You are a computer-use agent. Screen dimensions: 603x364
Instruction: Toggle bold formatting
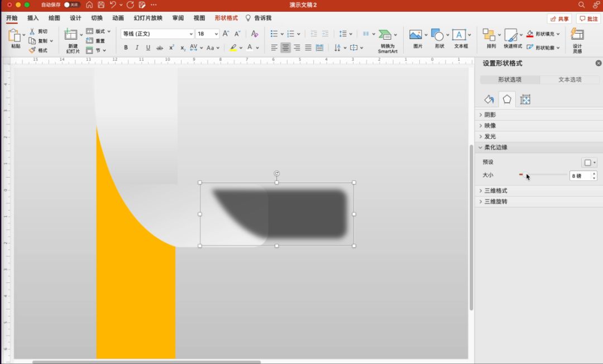coord(126,47)
